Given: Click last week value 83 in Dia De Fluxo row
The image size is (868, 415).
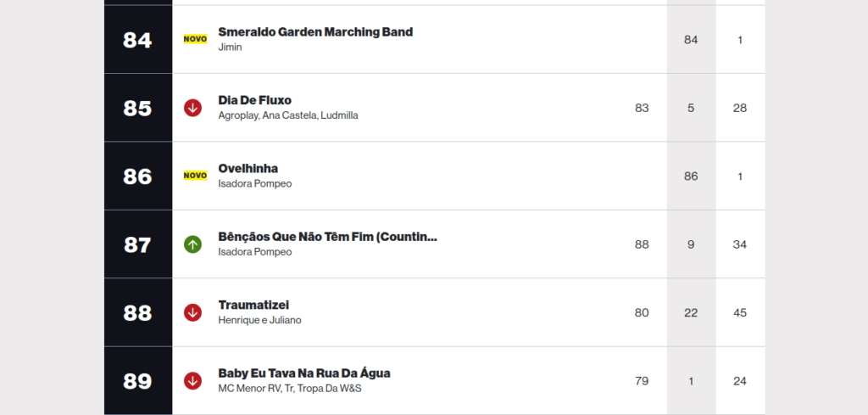Looking at the screenshot, I should [x=642, y=108].
